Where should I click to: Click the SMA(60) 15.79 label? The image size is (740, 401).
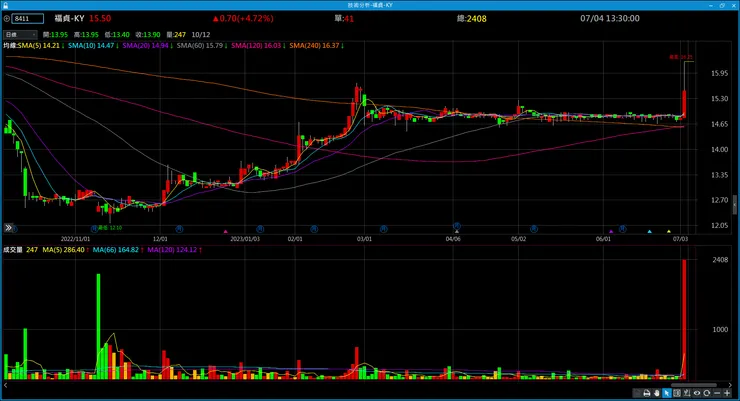point(202,46)
